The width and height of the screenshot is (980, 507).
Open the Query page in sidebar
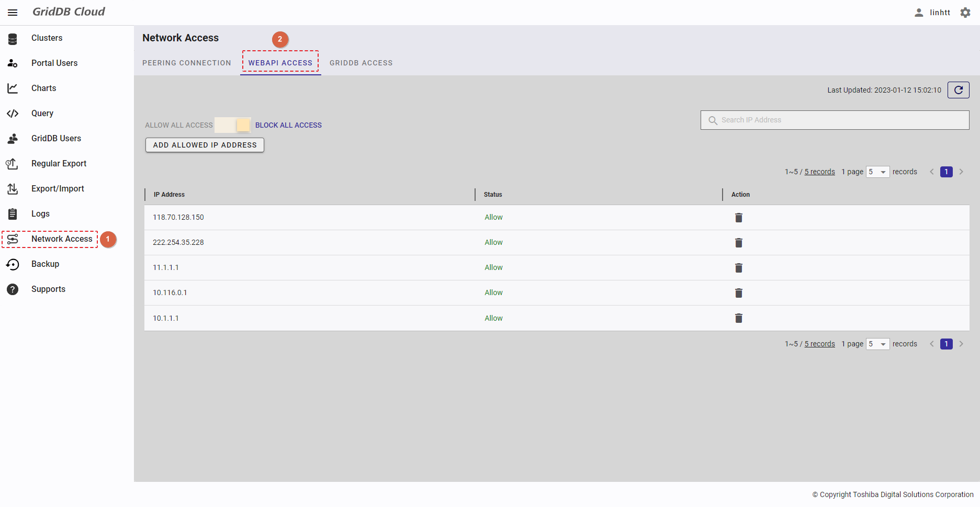click(x=42, y=114)
